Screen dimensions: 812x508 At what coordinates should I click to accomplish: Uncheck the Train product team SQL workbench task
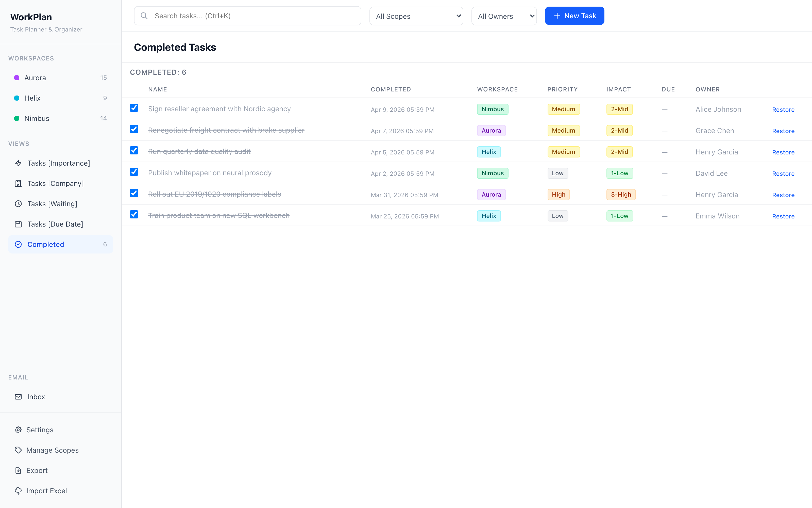[134, 215]
